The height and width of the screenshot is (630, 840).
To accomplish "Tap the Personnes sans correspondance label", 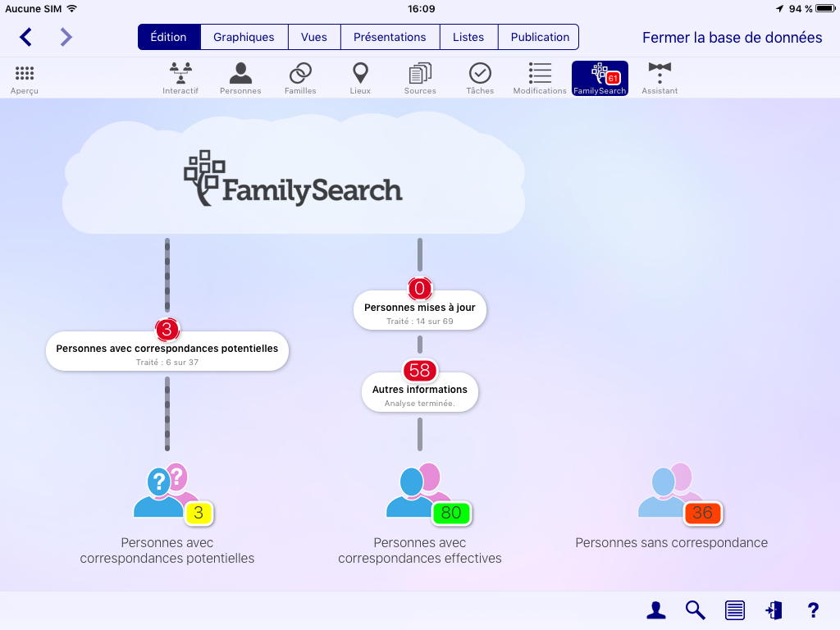I will coord(671,543).
